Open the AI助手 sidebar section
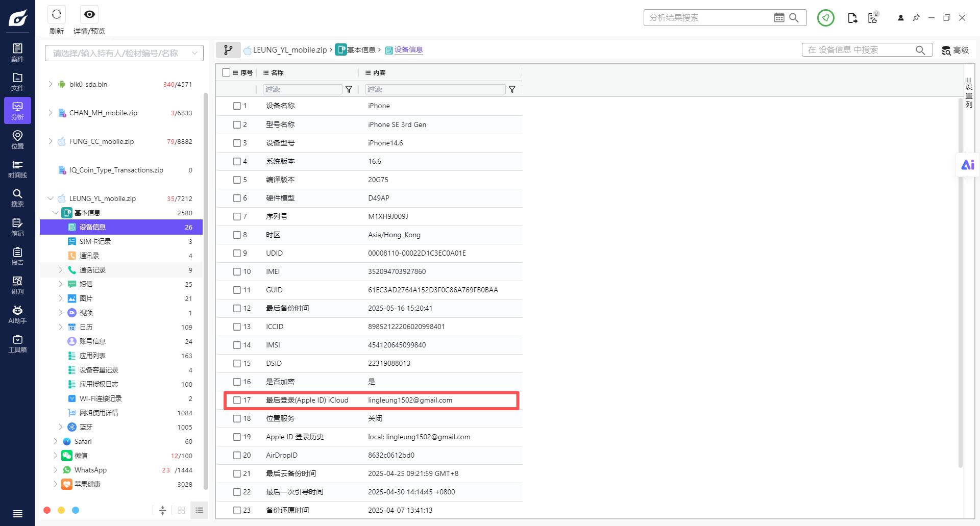980x526 pixels. click(17, 314)
